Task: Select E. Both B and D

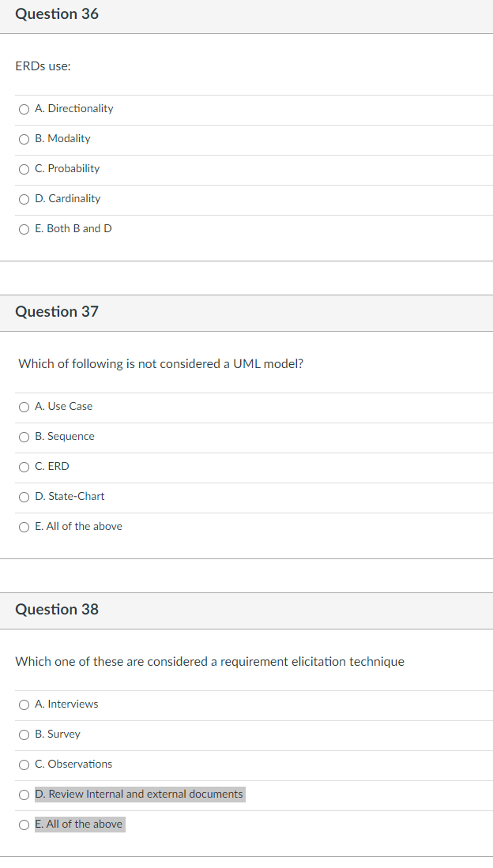Action: (x=24, y=228)
